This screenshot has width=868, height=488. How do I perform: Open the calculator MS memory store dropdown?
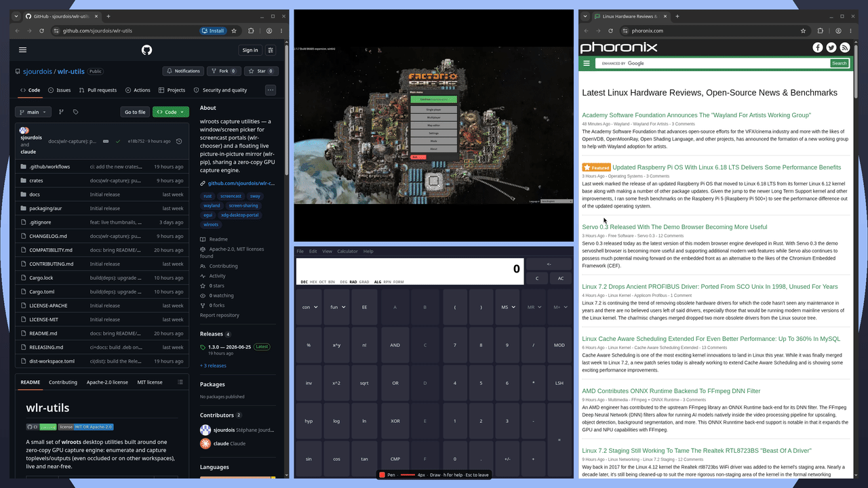tap(507, 307)
